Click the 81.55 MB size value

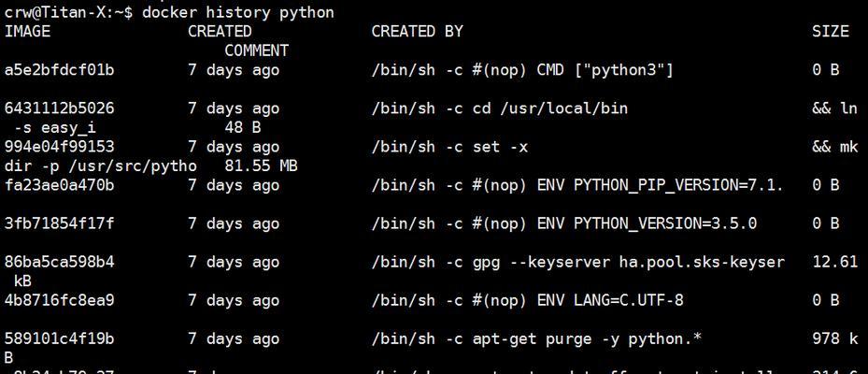point(262,166)
